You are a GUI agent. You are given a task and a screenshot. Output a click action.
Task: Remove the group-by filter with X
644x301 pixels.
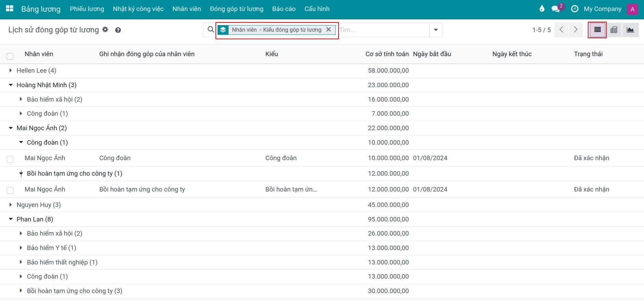[329, 30]
